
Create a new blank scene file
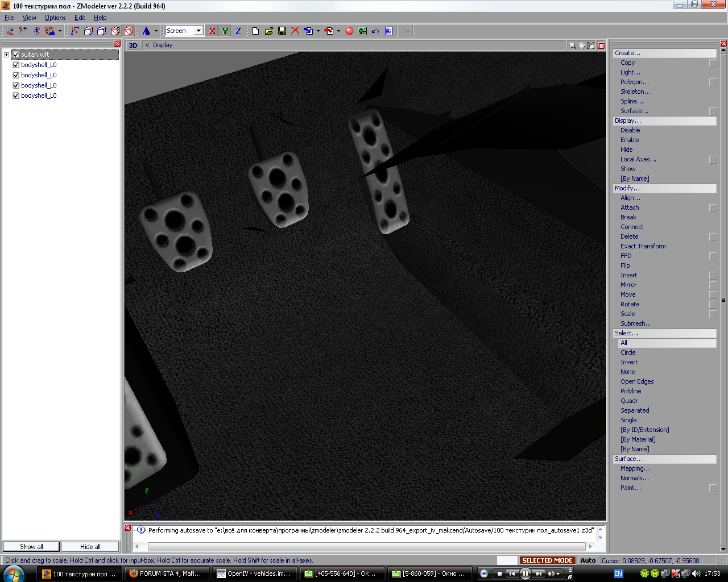tap(255, 31)
